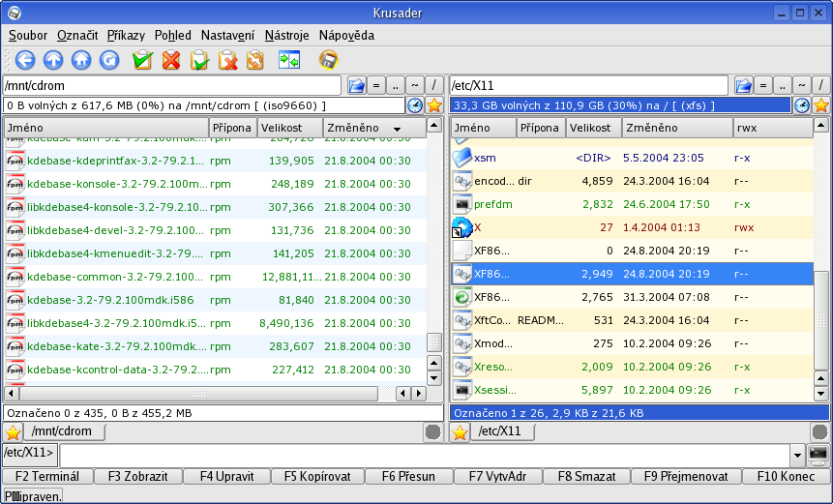The width and height of the screenshot is (833, 504).
Task: Open the Nápověda menu
Action: (346, 36)
